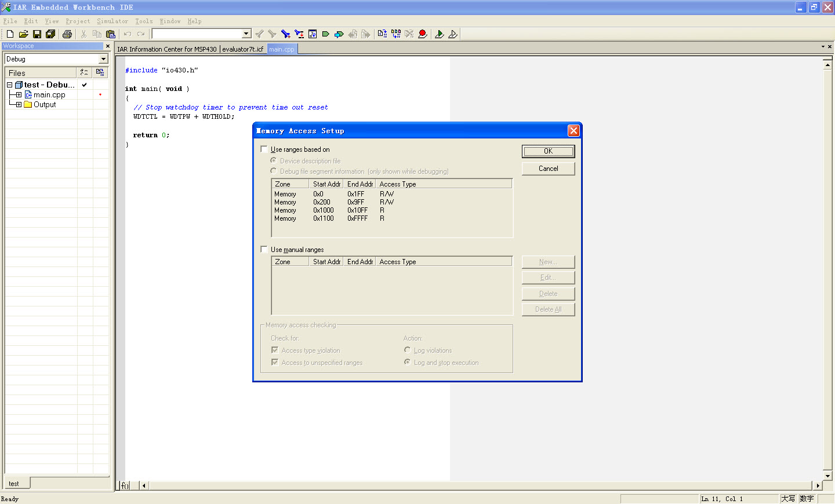Save all files with the multi-floppy icon
Viewport: 835px width, 504px height.
tap(50, 34)
